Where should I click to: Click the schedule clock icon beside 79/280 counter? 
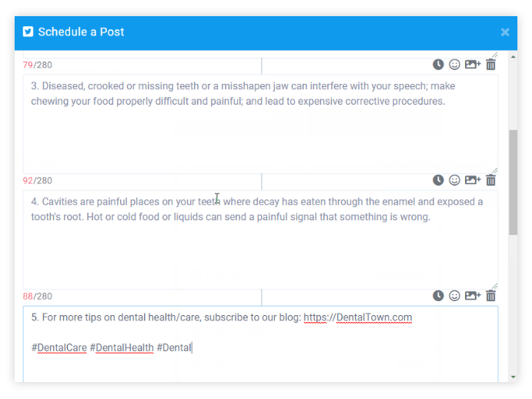[x=438, y=65]
